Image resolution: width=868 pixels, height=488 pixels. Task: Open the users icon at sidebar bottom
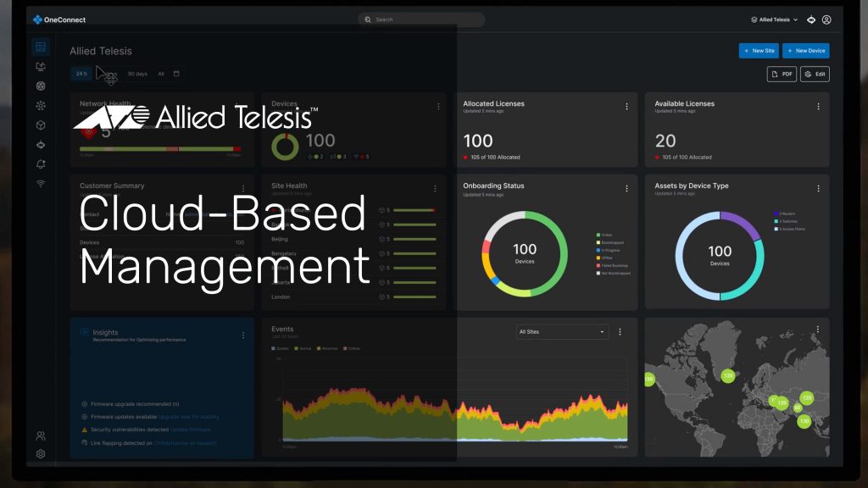point(41,436)
